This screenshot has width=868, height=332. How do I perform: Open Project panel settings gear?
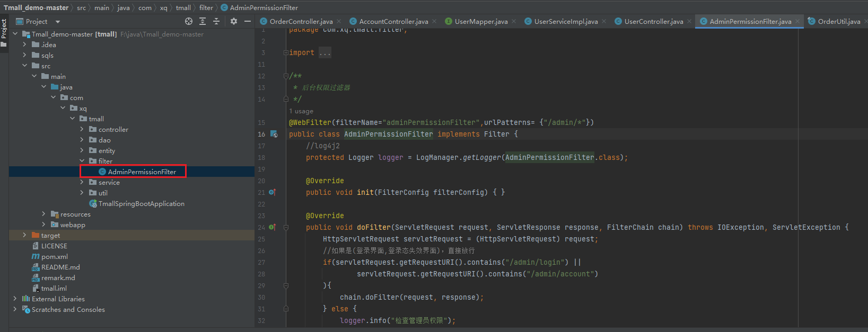(x=234, y=21)
